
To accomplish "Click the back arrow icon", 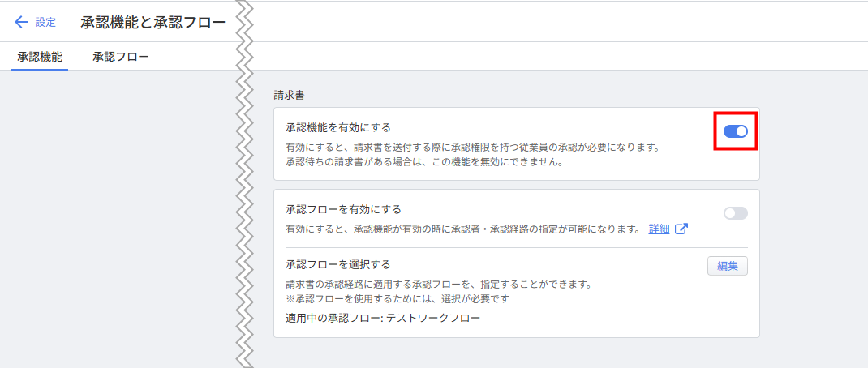I will tap(21, 22).
